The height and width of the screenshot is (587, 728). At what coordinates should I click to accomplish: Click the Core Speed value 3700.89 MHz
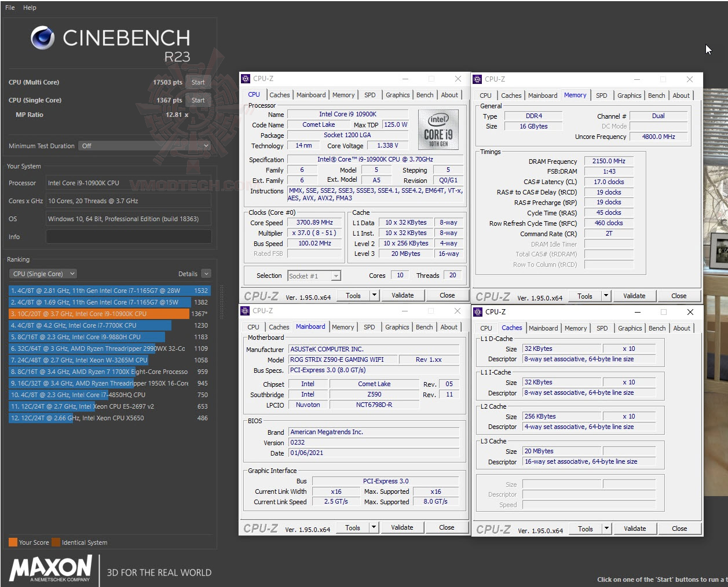(x=314, y=222)
